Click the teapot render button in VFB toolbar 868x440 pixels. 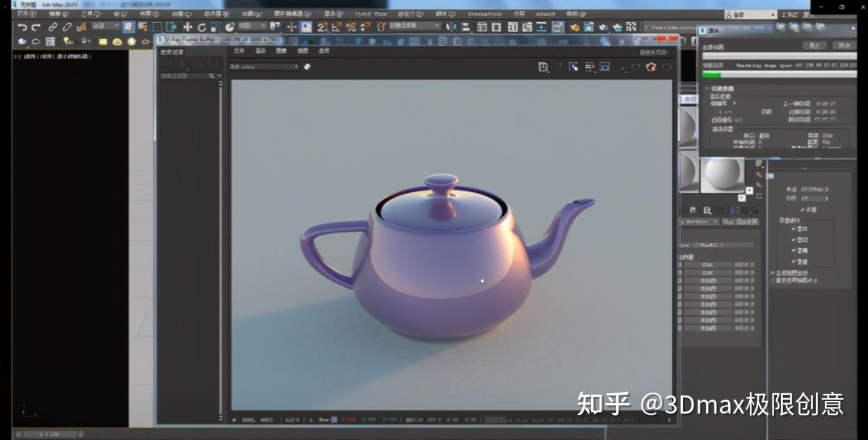[650, 67]
